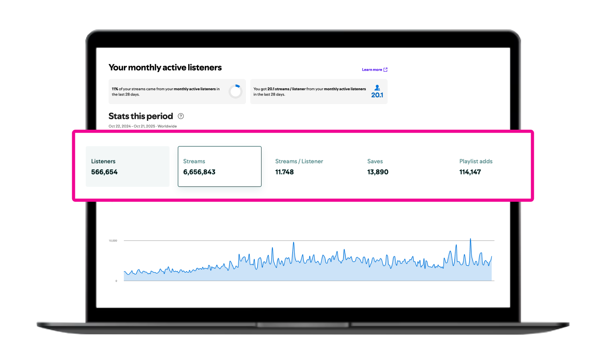Viewport: 606px width, 364px height.
Task: Click the Learn more link
Action: pyautogui.click(x=372, y=70)
